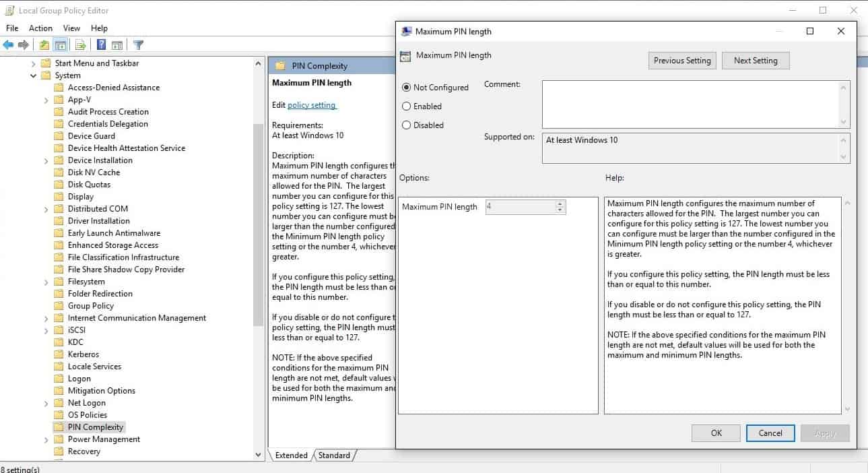Select the Disabled radio option
The image size is (868, 473).
pyautogui.click(x=406, y=125)
